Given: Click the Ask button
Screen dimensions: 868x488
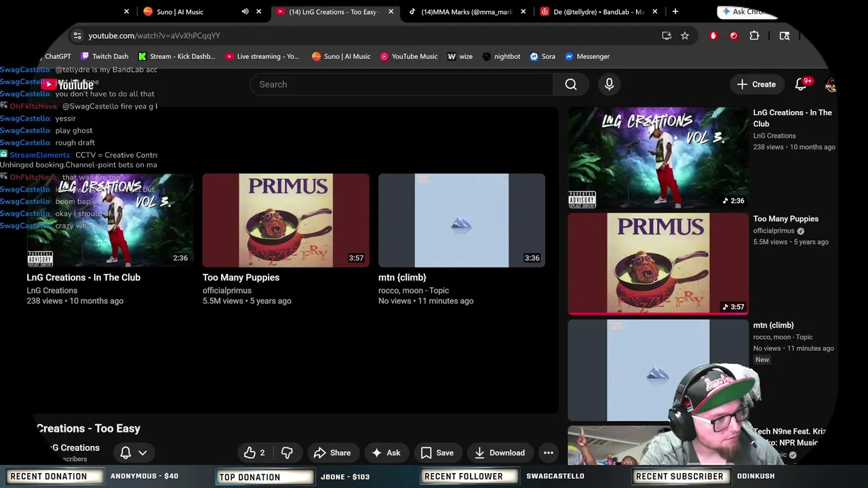Looking at the screenshot, I should tap(386, 453).
